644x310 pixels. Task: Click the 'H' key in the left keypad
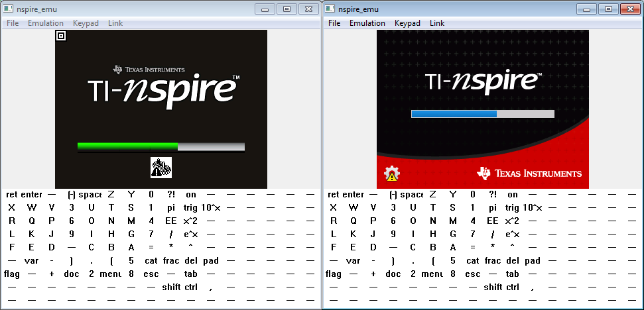[x=111, y=234]
